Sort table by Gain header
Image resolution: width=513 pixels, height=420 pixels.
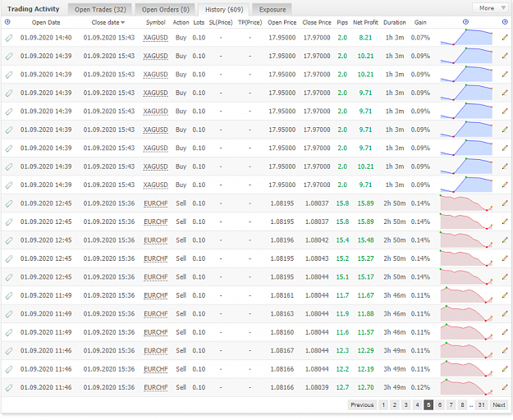(x=420, y=22)
